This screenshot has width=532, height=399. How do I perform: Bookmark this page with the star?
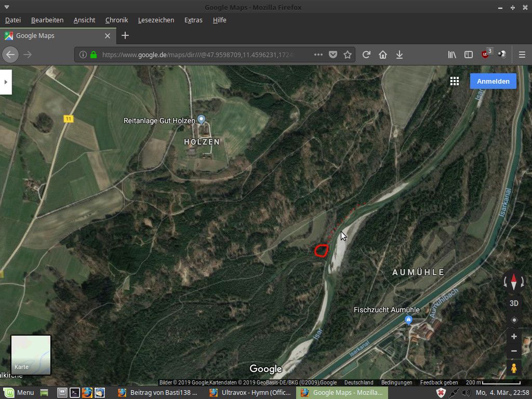[x=348, y=55]
